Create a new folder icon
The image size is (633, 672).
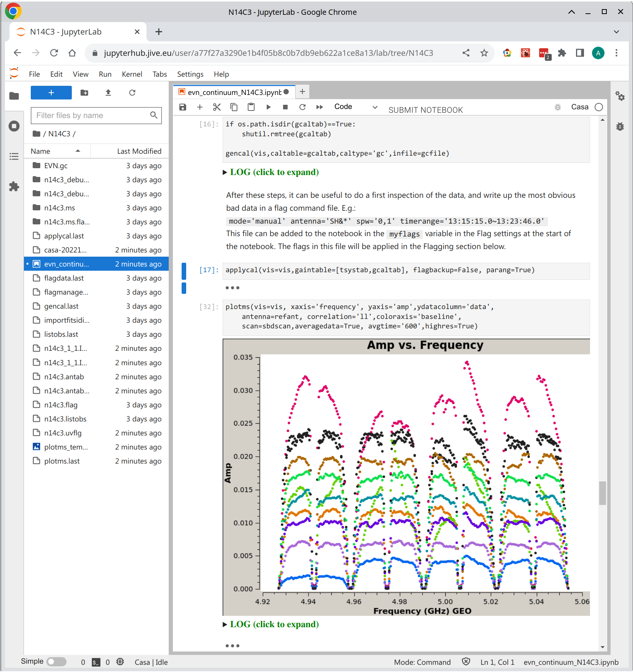[84, 93]
